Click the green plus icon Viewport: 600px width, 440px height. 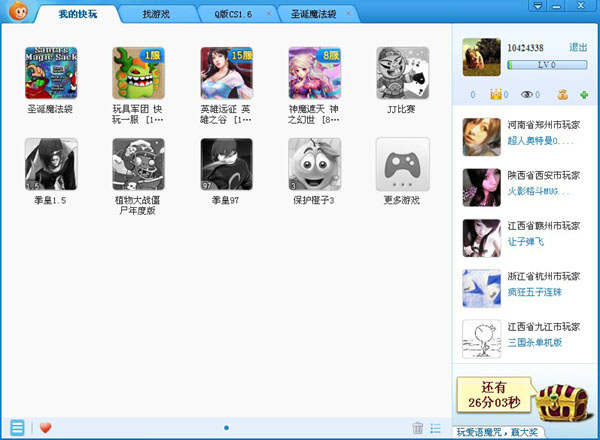(x=583, y=95)
